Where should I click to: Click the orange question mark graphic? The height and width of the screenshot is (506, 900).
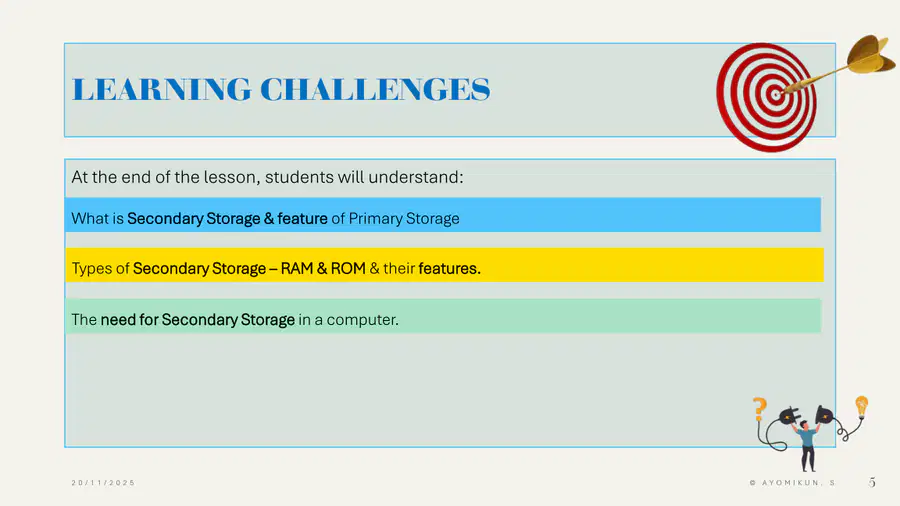tap(759, 409)
